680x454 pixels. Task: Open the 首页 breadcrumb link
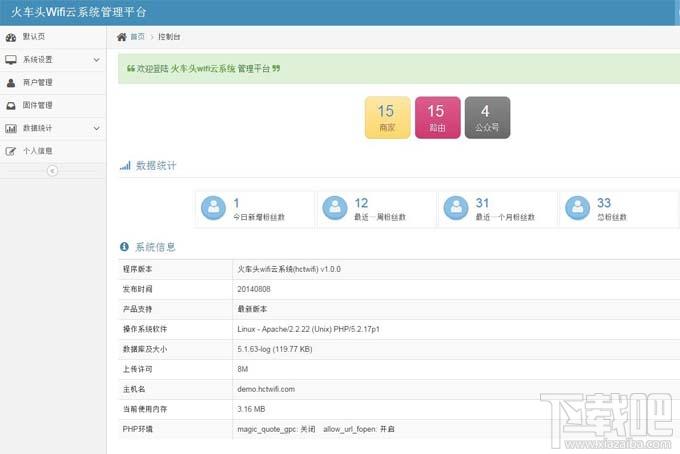pyautogui.click(x=137, y=37)
